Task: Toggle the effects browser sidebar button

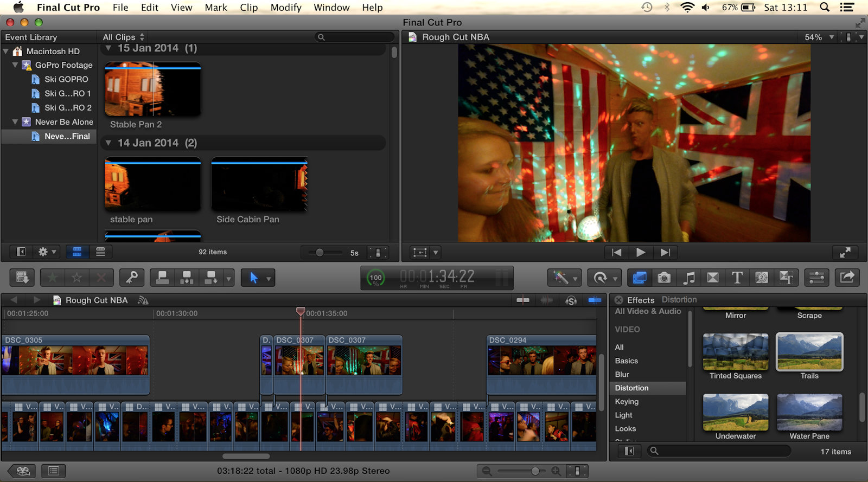Action: point(629,451)
